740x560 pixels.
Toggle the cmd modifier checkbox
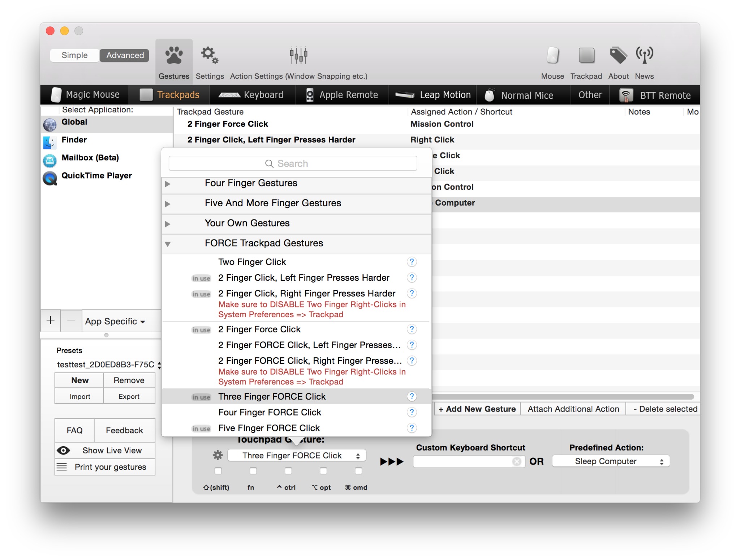pyautogui.click(x=358, y=471)
